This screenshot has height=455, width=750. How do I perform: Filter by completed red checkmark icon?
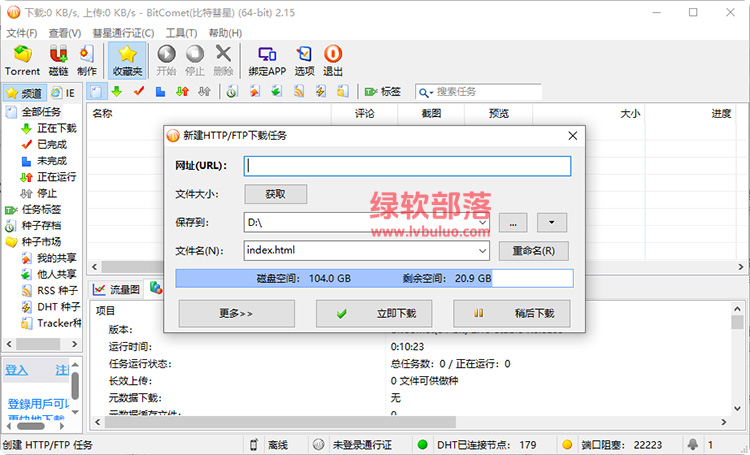[x=139, y=91]
